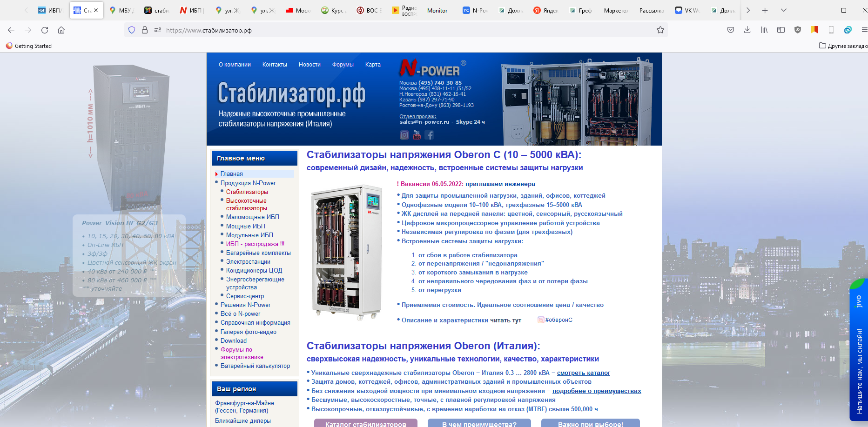Open Download sidebar link
Image resolution: width=868 pixels, height=427 pixels.
[234, 340]
